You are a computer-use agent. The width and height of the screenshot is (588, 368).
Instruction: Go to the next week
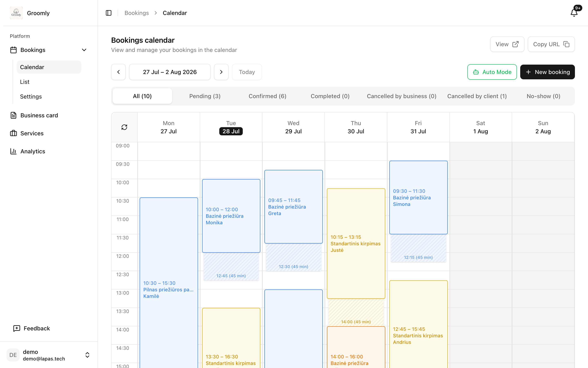pyautogui.click(x=221, y=72)
